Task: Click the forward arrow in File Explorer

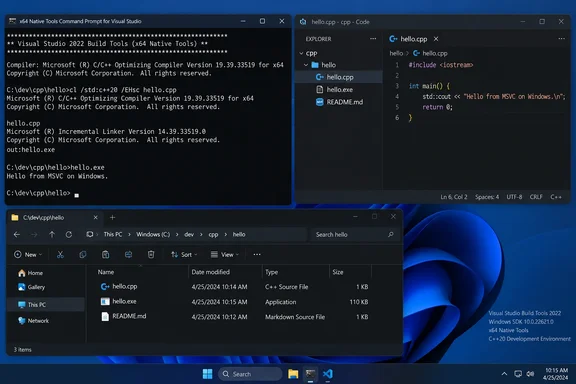Action: (34, 234)
